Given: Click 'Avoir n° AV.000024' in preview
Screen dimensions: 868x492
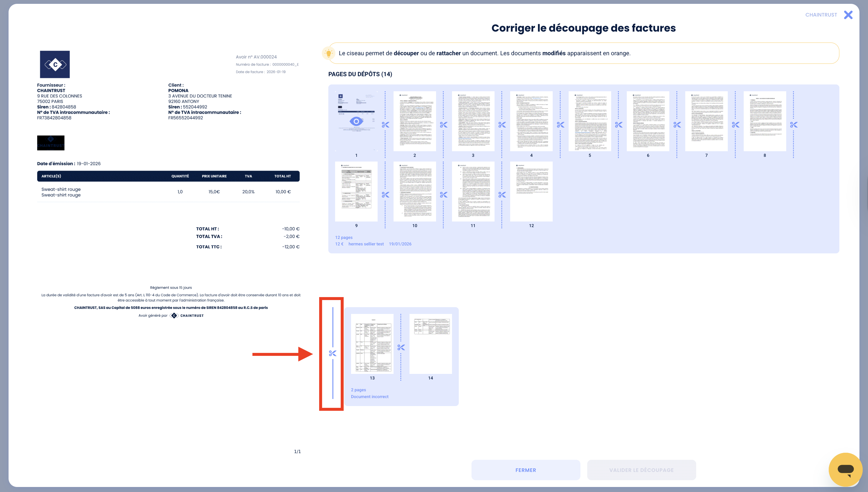Looking at the screenshot, I should click(256, 57).
